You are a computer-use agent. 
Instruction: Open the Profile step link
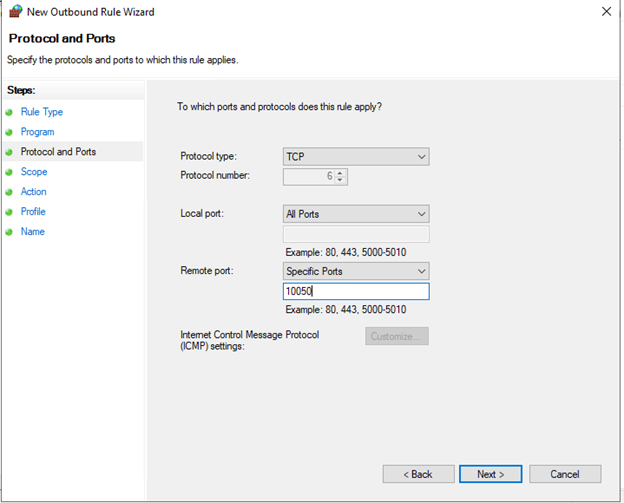[x=33, y=211]
